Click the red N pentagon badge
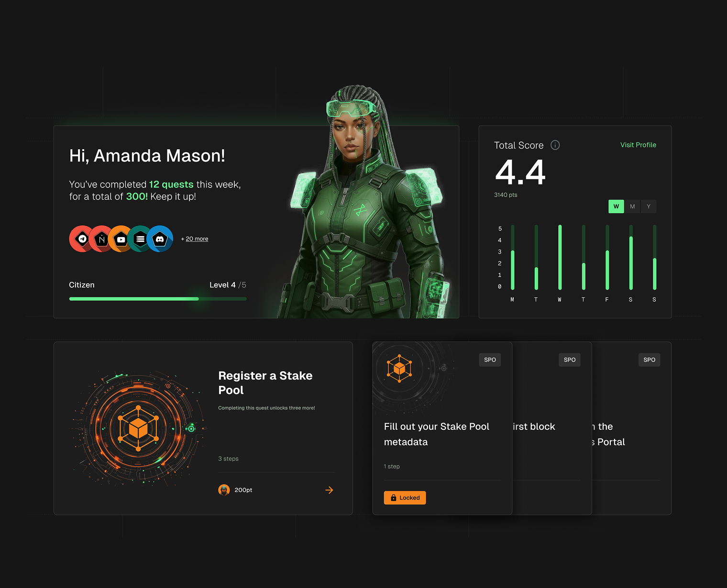This screenshot has height=588, width=727. pos(101,239)
